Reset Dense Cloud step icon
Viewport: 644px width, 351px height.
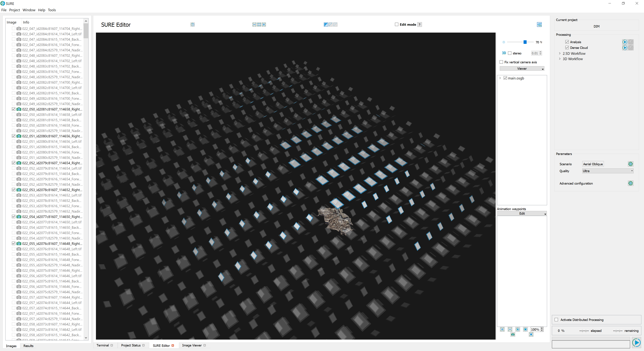[631, 48]
